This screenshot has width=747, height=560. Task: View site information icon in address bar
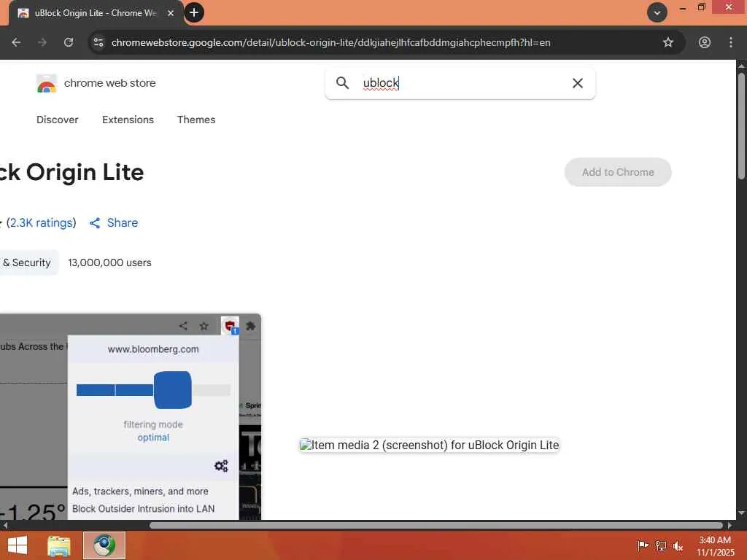98,42
